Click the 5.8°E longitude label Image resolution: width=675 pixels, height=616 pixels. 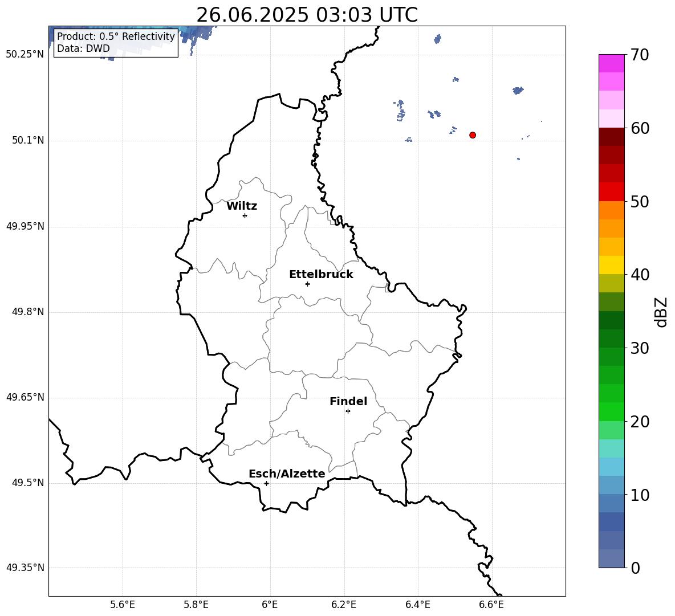tap(196, 605)
